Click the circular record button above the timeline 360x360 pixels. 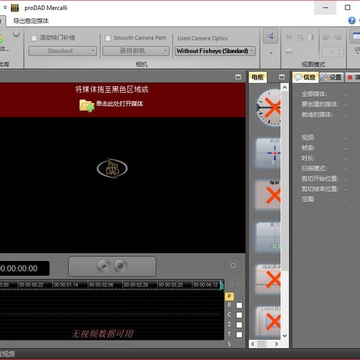point(233,265)
